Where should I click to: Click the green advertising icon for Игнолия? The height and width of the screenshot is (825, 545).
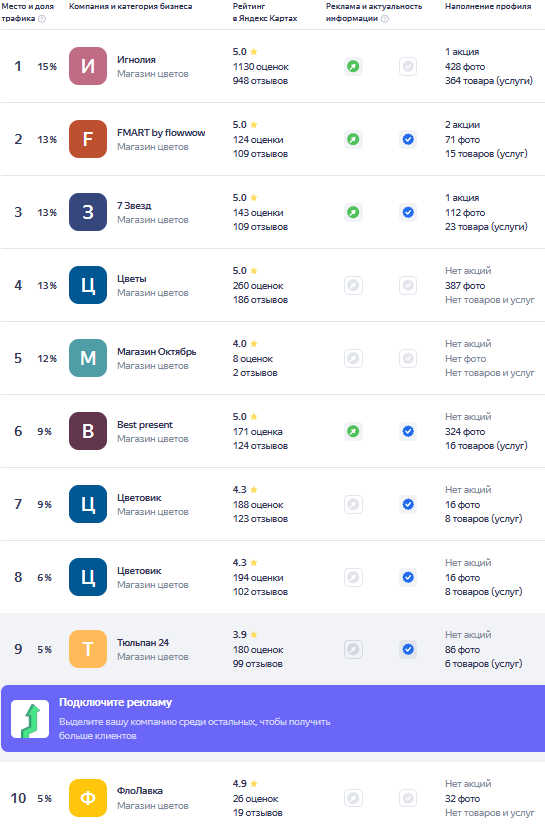tap(354, 66)
